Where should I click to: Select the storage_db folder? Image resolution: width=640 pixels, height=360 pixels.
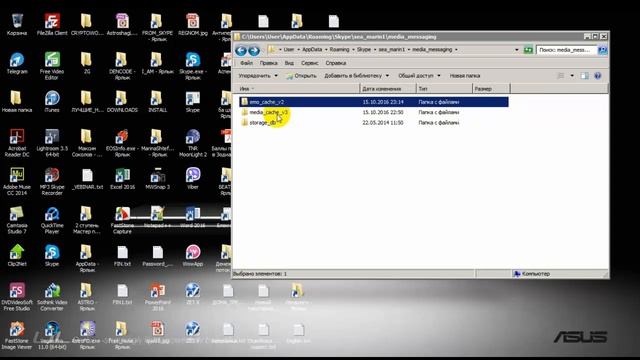click(x=262, y=122)
